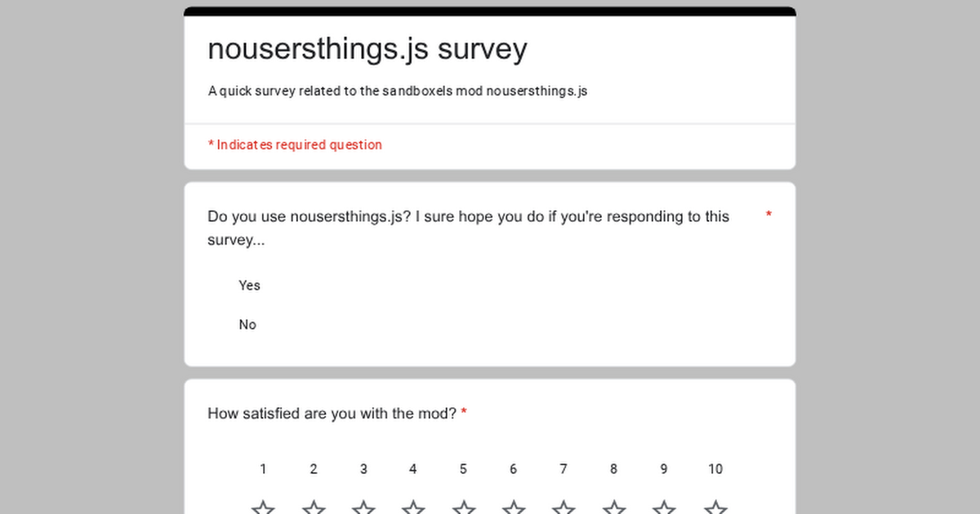980x514 pixels.
Task: Click the number 10 rating label
Action: click(x=715, y=469)
